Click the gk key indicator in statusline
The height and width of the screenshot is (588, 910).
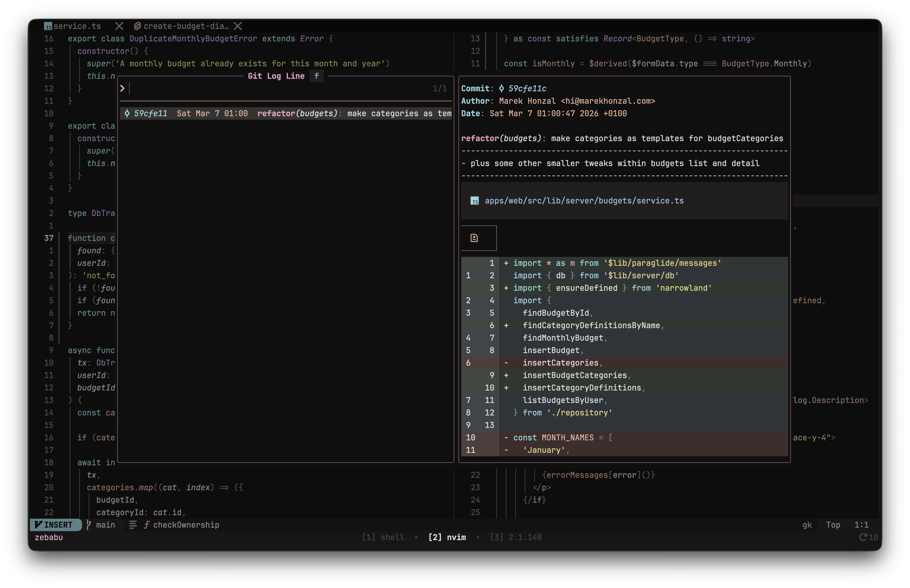pyautogui.click(x=807, y=525)
